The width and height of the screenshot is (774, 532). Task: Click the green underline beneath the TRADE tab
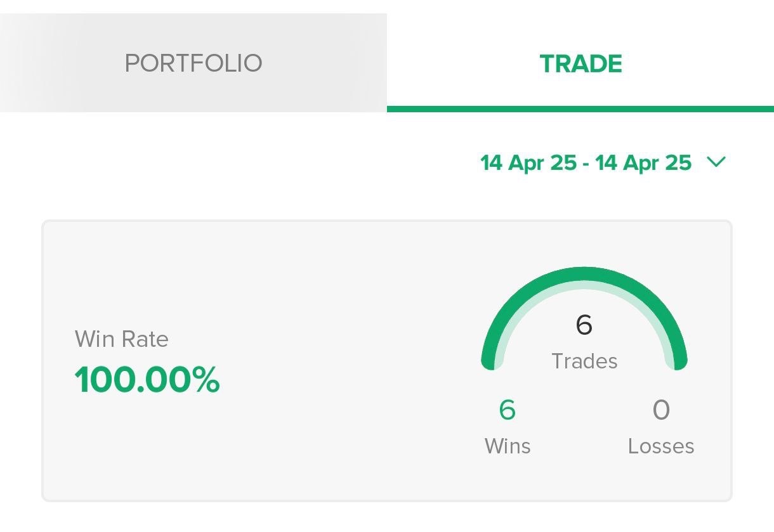tap(580, 109)
